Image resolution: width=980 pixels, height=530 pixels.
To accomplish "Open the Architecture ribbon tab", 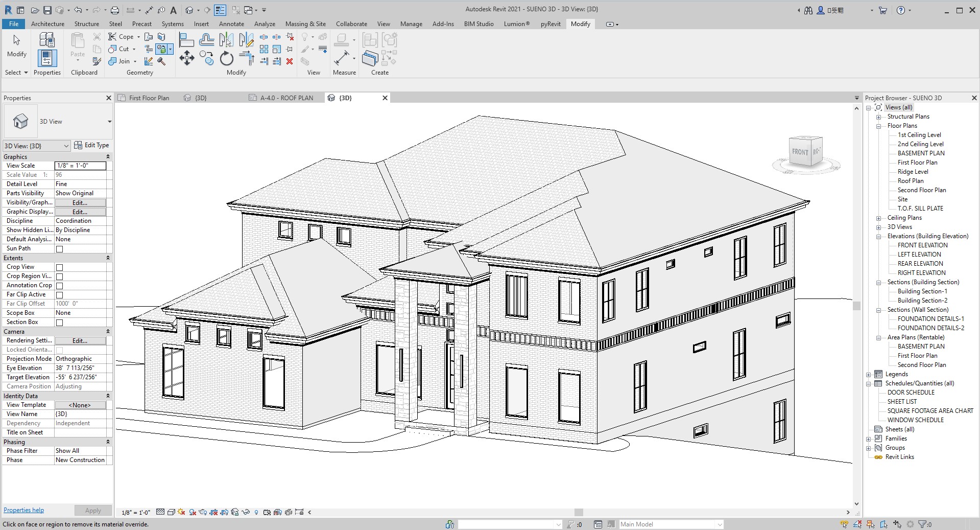I will [x=47, y=24].
